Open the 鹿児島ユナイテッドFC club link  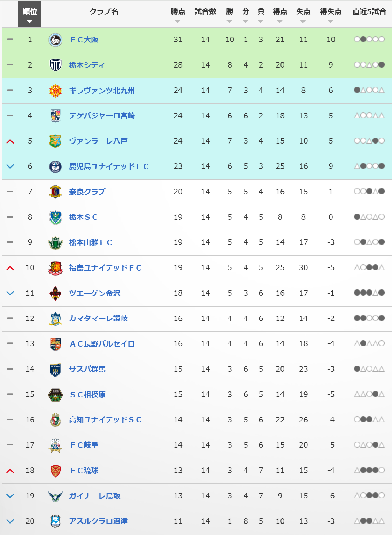tap(109, 166)
